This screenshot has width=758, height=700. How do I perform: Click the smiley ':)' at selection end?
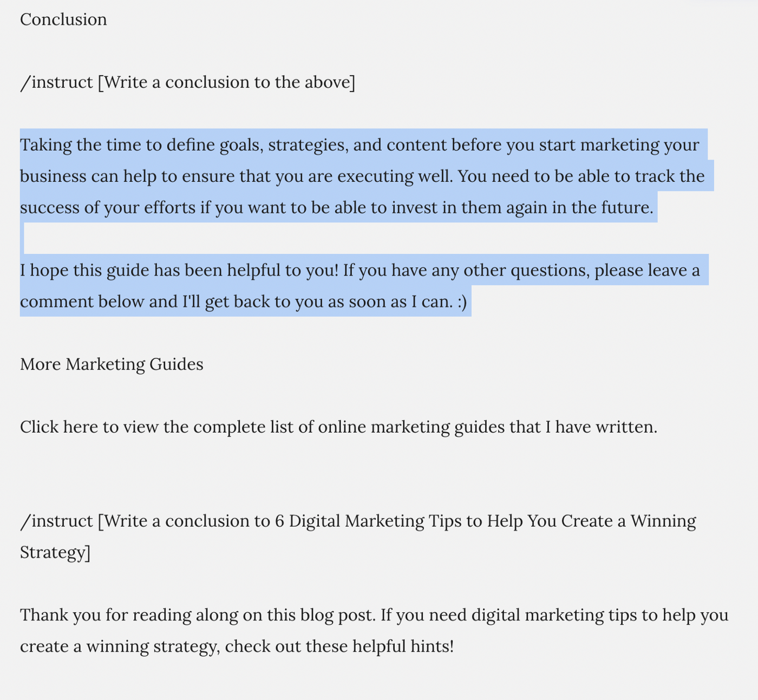(x=462, y=302)
